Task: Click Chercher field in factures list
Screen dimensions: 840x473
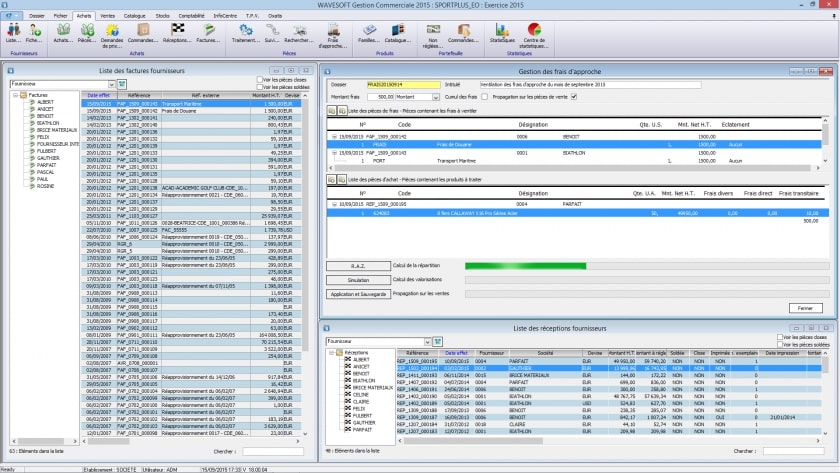Action: tap(273, 451)
